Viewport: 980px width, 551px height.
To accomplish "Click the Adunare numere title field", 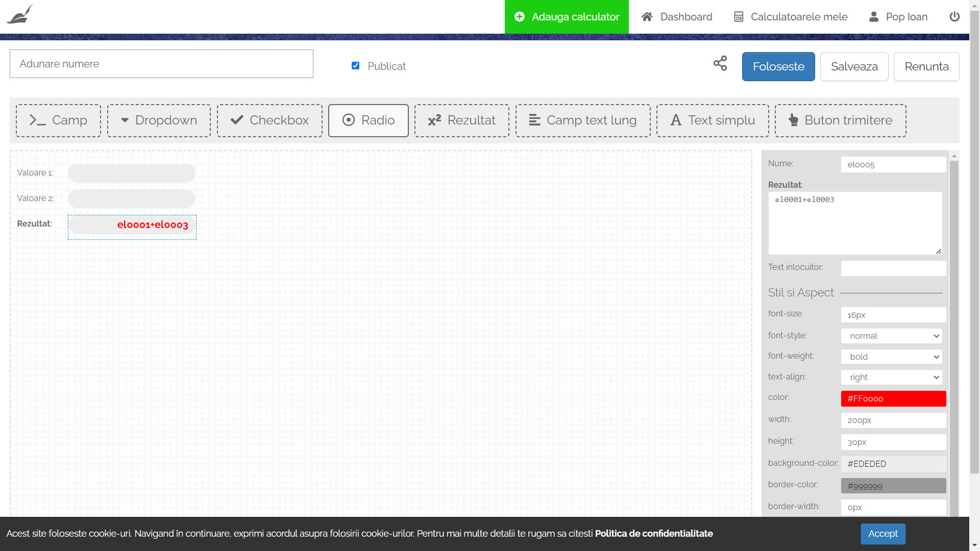I will coord(161,64).
